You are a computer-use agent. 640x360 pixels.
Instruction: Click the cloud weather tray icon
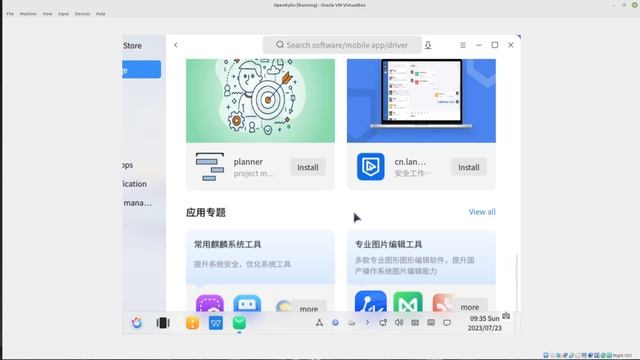(351, 323)
